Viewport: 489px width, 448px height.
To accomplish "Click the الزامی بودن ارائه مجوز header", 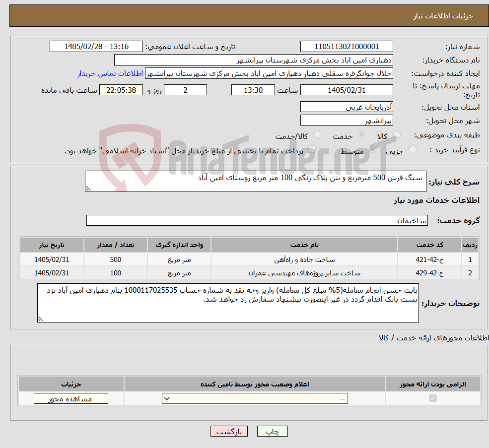I will tap(433, 384).
